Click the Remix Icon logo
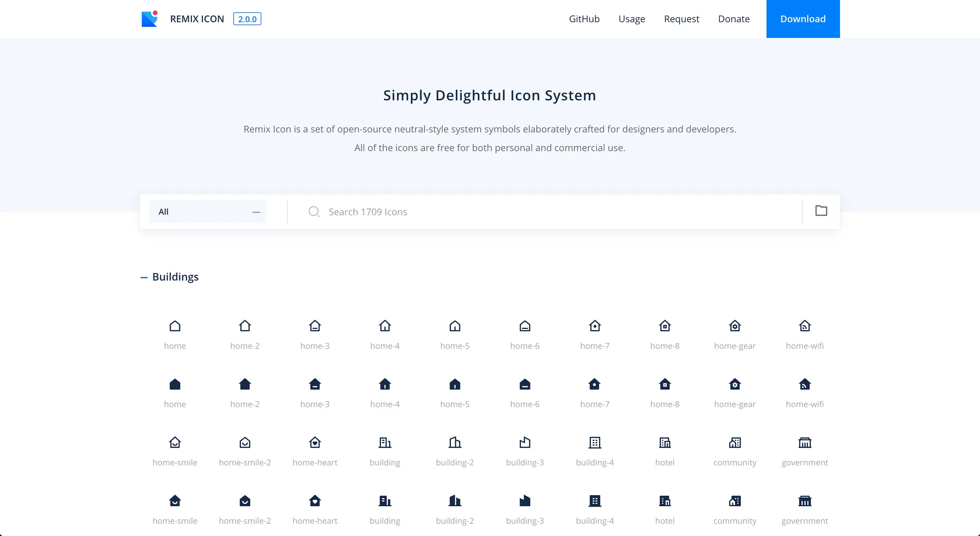Viewport: 980px width, 536px height. pos(149,18)
